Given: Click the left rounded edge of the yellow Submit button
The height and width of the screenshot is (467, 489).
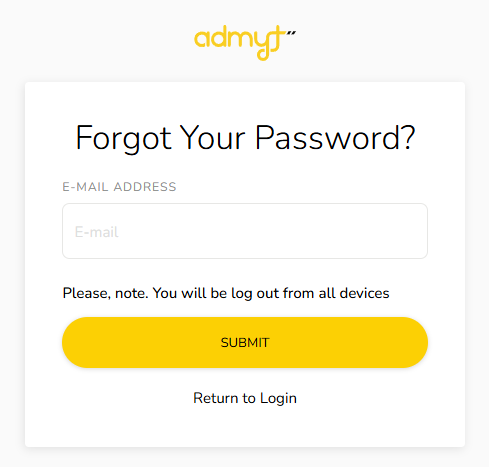Looking at the screenshot, I should 75,342.
